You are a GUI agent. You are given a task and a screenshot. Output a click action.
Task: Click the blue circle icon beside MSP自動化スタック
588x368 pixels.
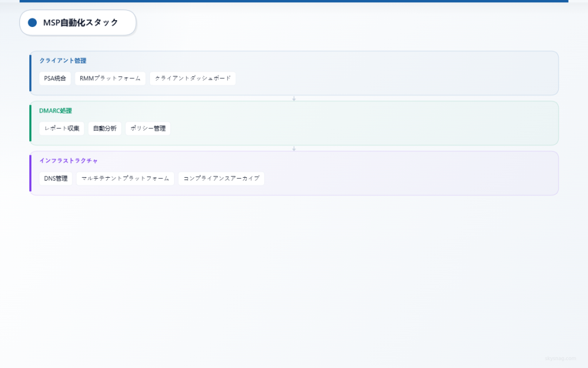tap(33, 22)
